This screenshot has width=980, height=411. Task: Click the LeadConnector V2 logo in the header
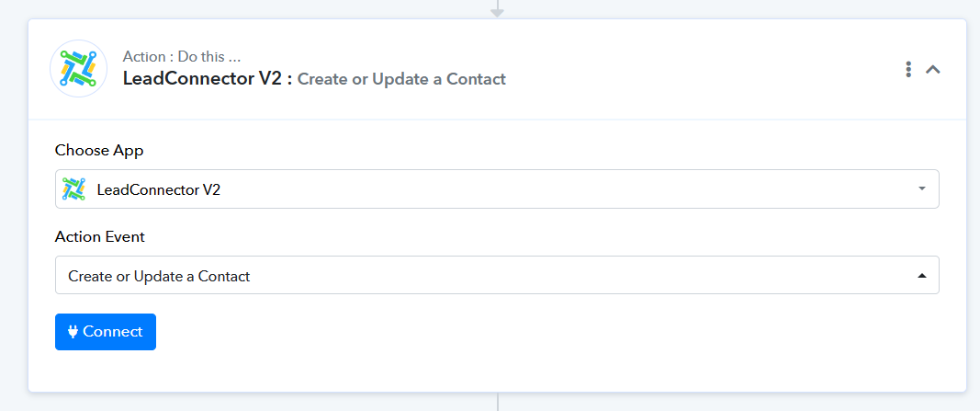78,69
